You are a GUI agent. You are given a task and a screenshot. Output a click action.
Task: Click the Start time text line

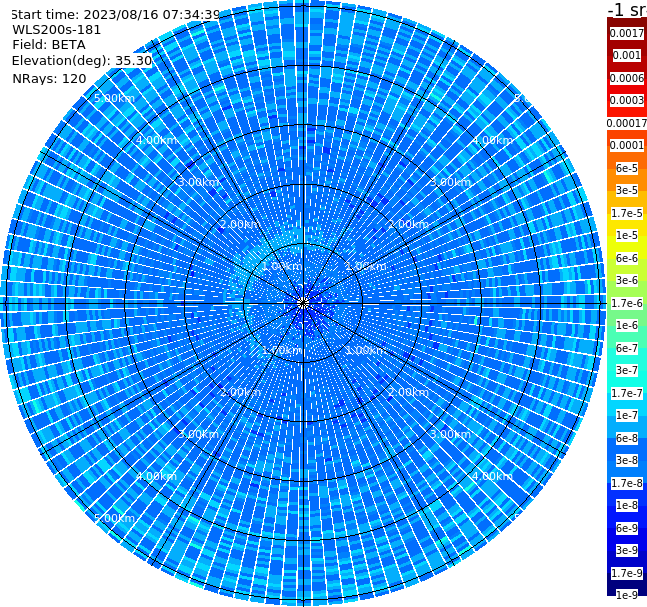pyautogui.click(x=116, y=15)
